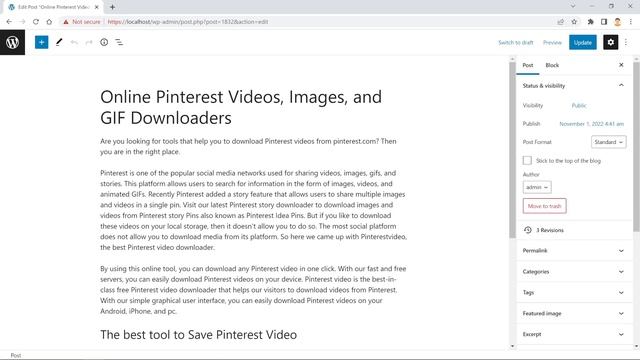This screenshot has width=640, height=360.
Task: Expand the Tags panel
Action: pyautogui.click(x=573, y=292)
